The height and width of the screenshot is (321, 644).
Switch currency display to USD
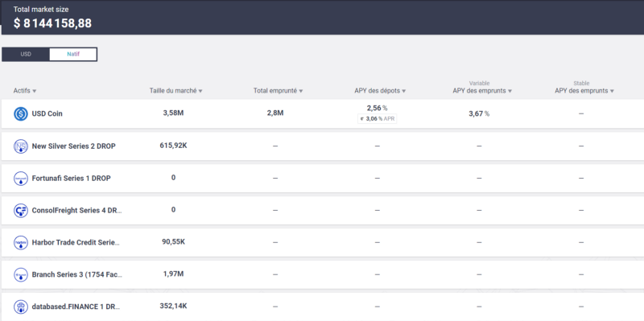click(26, 54)
